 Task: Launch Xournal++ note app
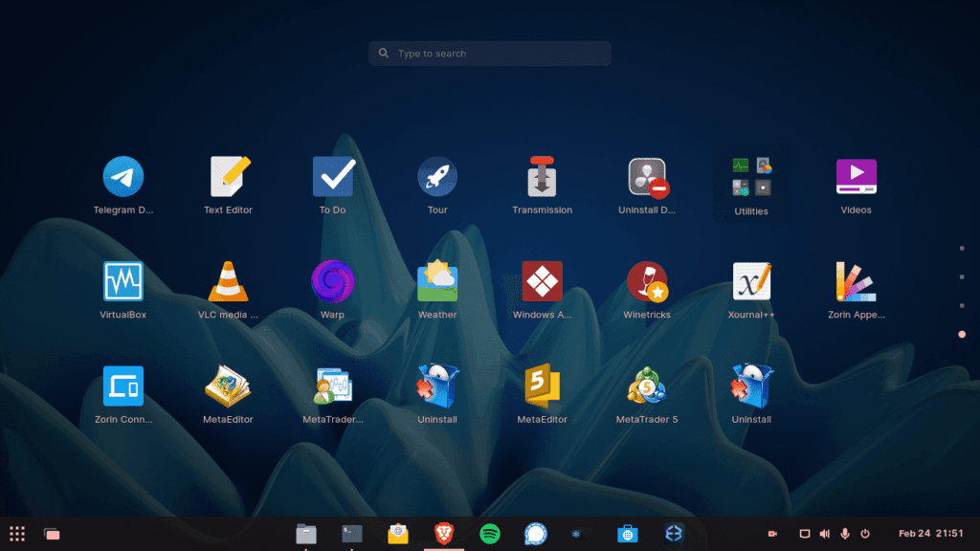(x=751, y=281)
